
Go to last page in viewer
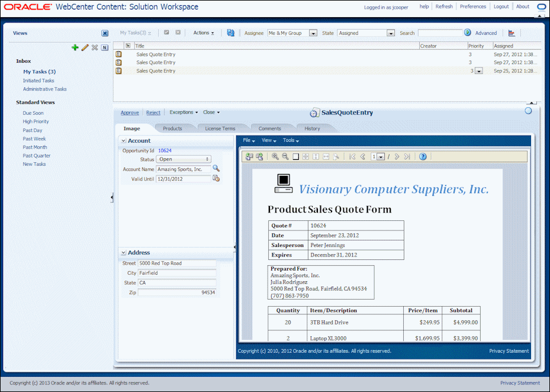point(407,156)
